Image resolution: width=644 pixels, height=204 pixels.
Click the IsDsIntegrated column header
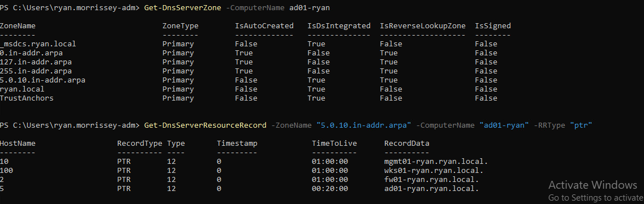(x=339, y=26)
